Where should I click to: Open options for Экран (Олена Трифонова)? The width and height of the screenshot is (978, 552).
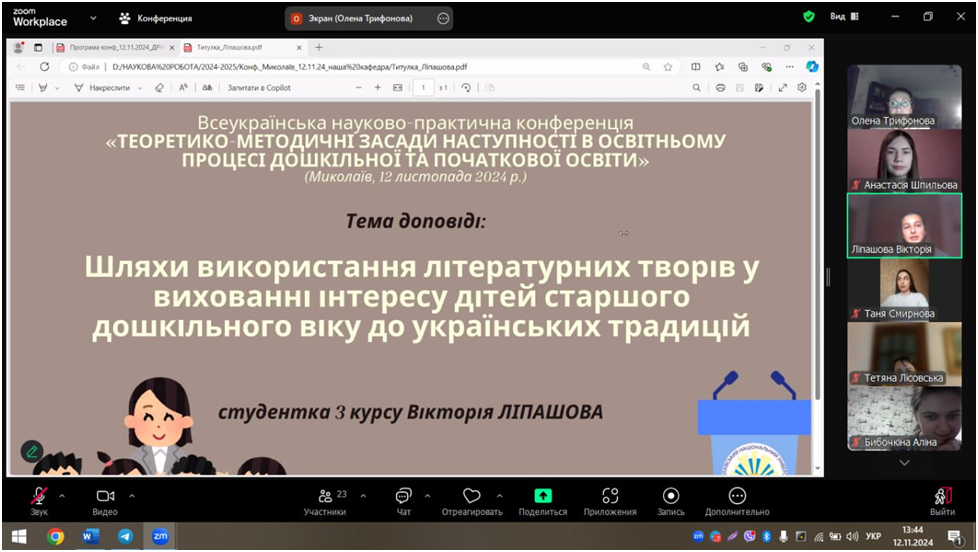click(443, 18)
